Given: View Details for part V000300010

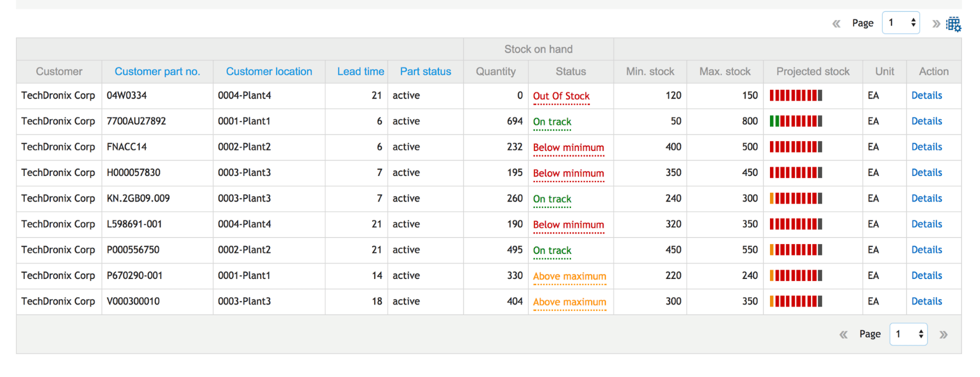Looking at the screenshot, I should coord(926,301).
